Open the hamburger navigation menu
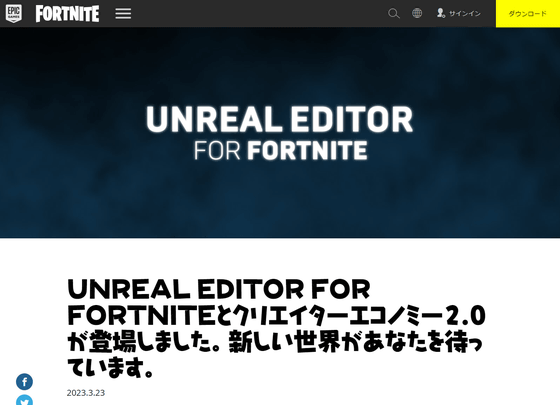The image size is (560, 405). [x=123, y=14]
